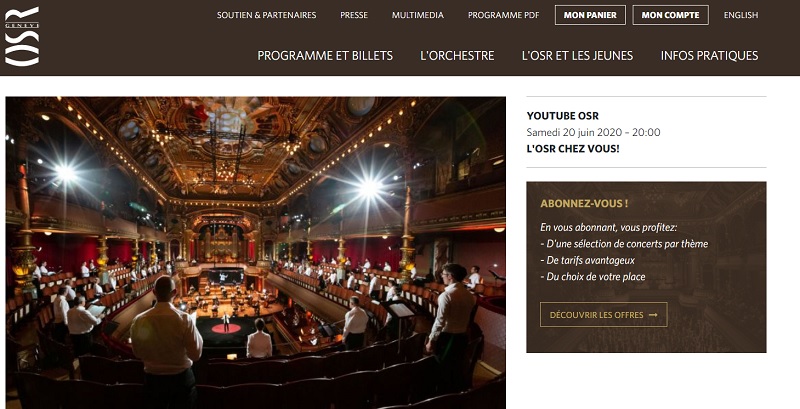Click the OSR Genève logo

22,36
